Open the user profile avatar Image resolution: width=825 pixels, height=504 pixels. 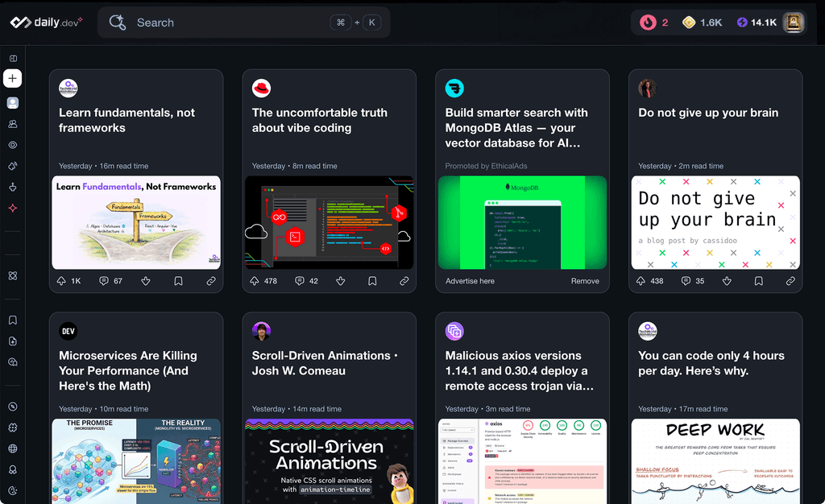pyautogui.click(x=794, y=22)
